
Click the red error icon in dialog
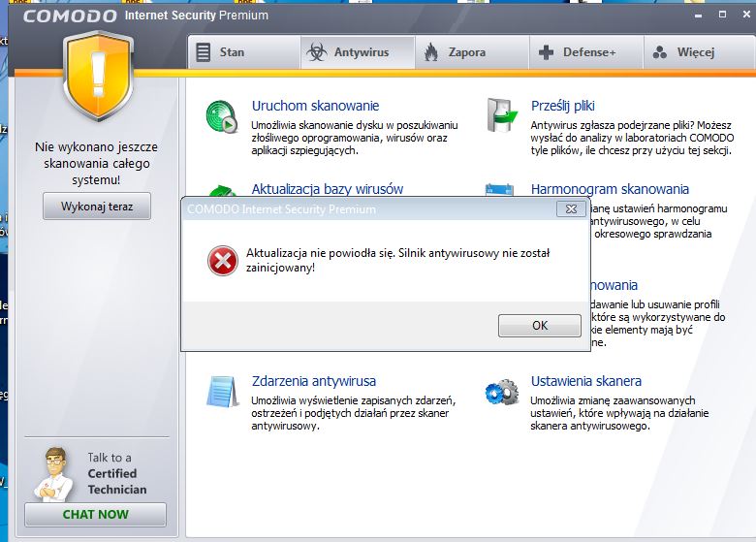pyautogui.click(x=223, y=260)
